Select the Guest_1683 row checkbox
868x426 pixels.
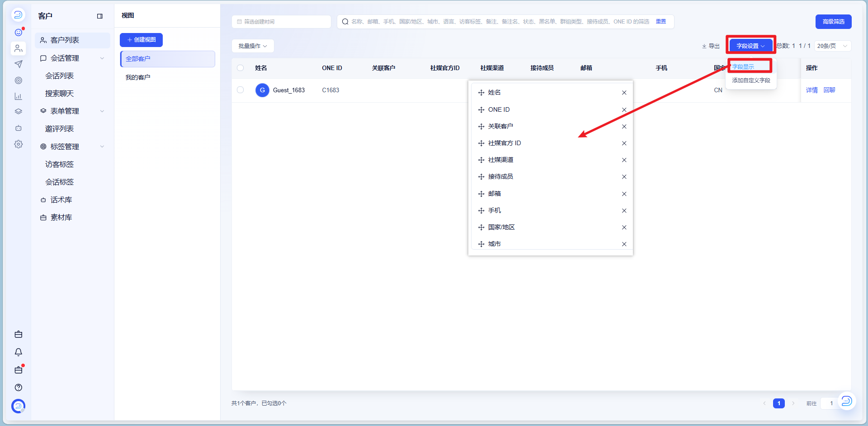pos(241,90)
